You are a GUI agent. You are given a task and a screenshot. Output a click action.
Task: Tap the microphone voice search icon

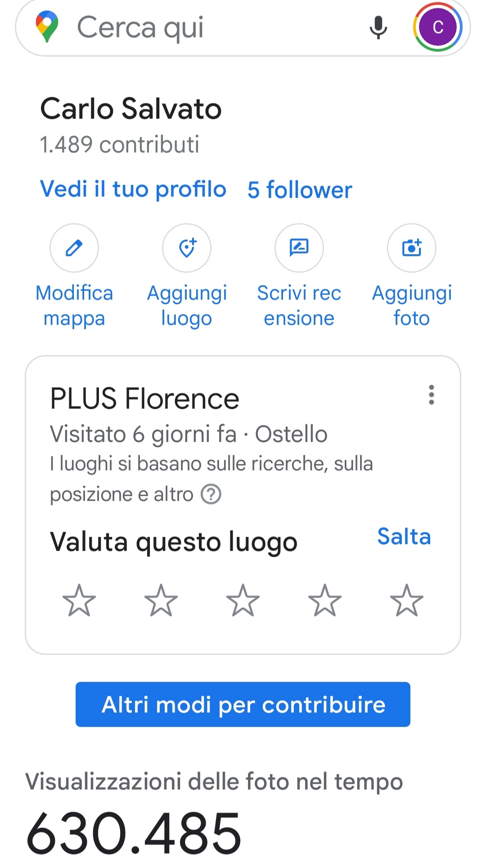(378, 27)
